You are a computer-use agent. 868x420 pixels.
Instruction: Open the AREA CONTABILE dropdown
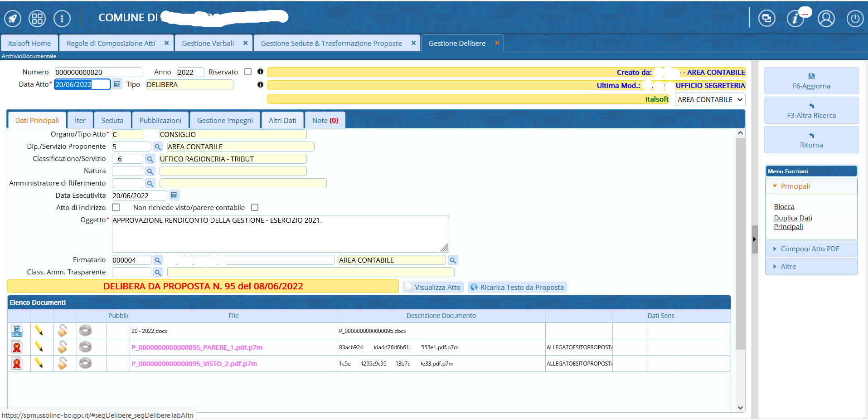(710, 100)
